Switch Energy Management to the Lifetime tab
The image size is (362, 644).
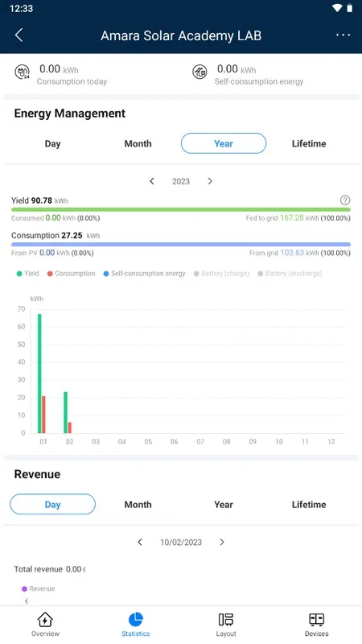309,144
